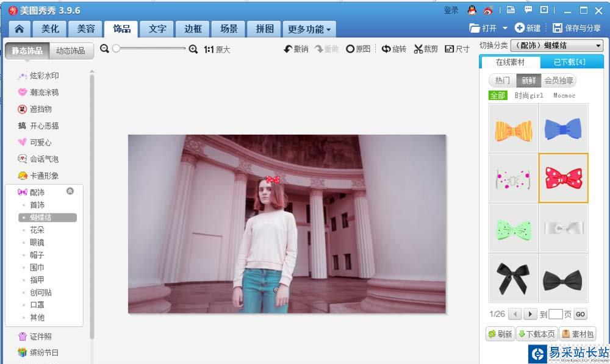Select the 新鲜 filter toggle

[x=528, y=80]
